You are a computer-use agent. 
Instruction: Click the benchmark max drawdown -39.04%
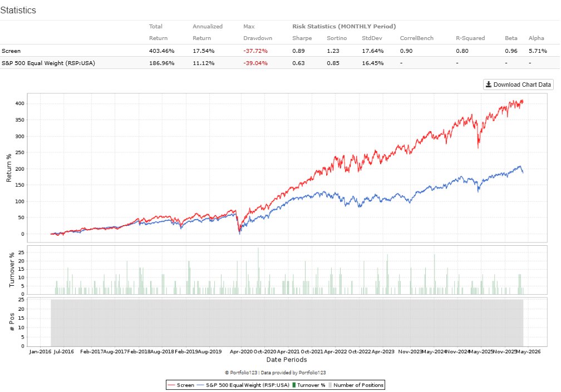[x=255, y=63]
